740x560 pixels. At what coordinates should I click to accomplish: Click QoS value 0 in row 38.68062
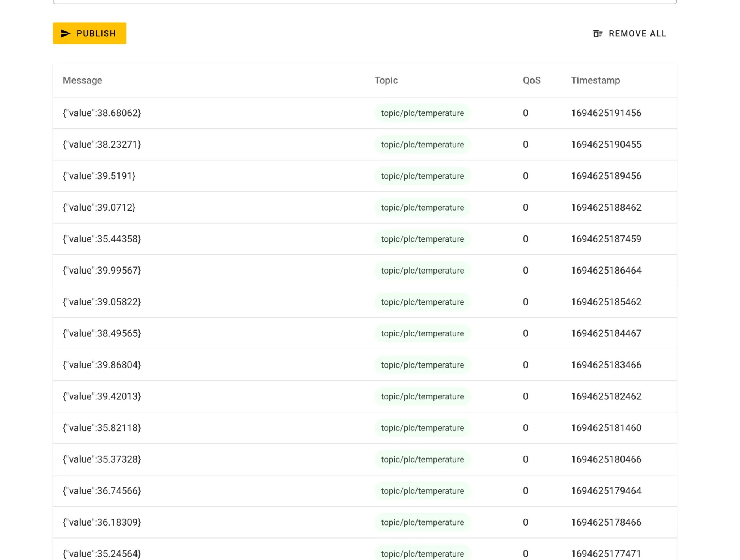[525, 113]
